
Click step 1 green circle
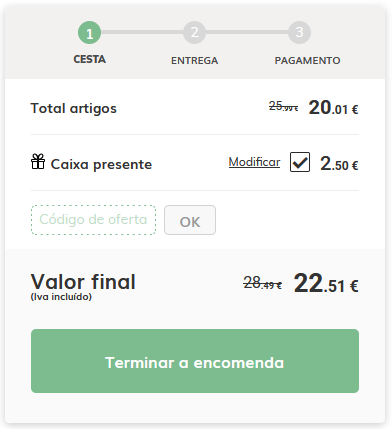pyautogui.click(x=89, y=33)
